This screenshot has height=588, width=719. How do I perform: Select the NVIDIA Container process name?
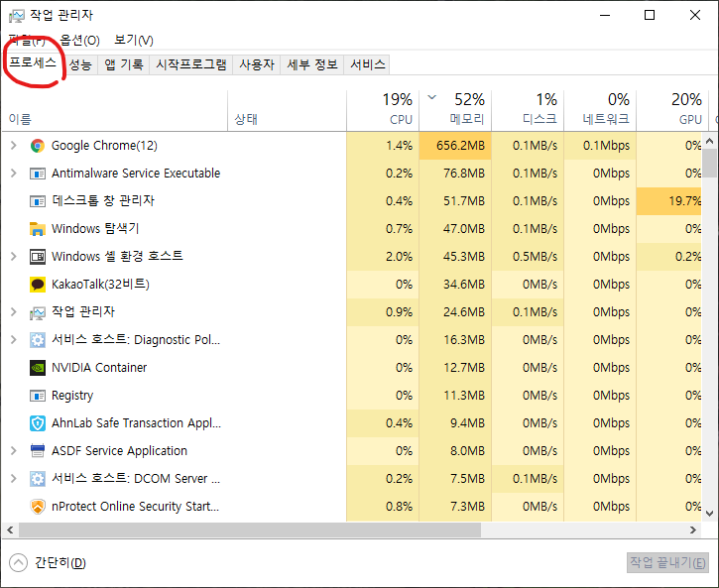(99, 368)
